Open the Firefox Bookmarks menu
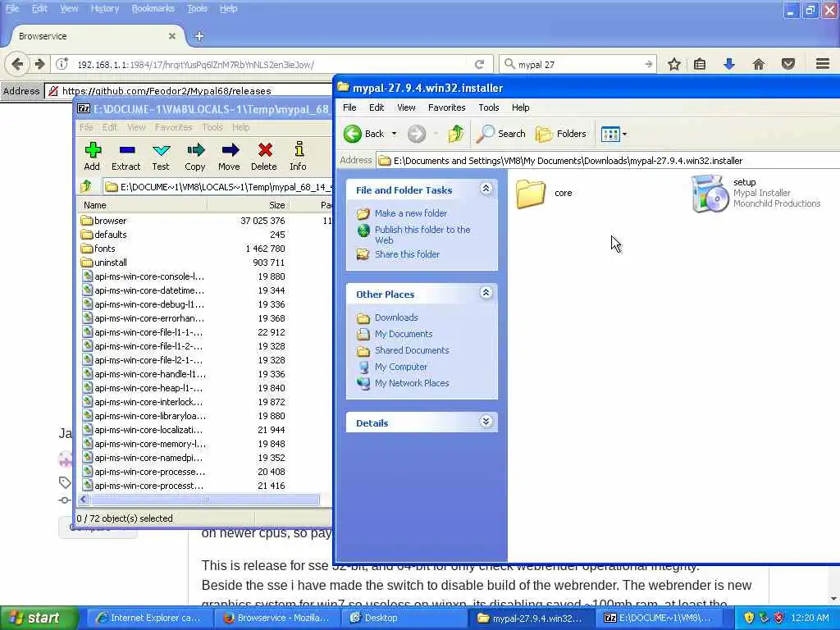Screen dimensions: 840x630 point(153,8)
